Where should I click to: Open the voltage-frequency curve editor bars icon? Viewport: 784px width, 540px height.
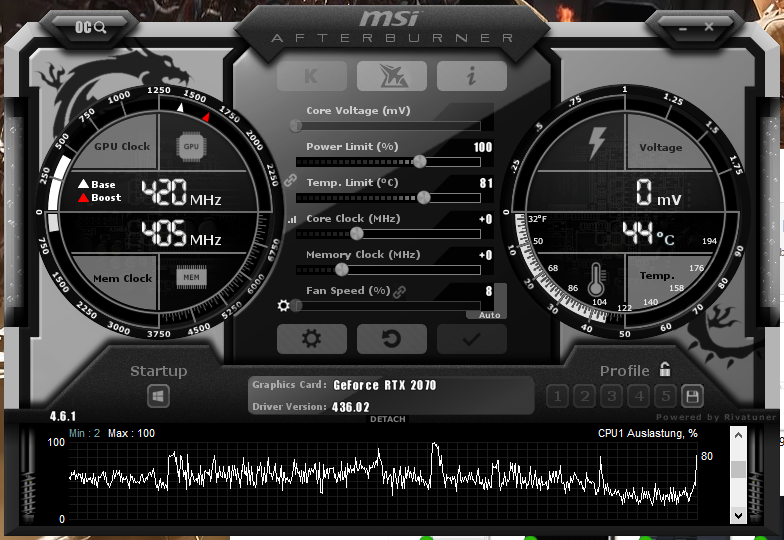pyautogui.click(x=292, y=219)
